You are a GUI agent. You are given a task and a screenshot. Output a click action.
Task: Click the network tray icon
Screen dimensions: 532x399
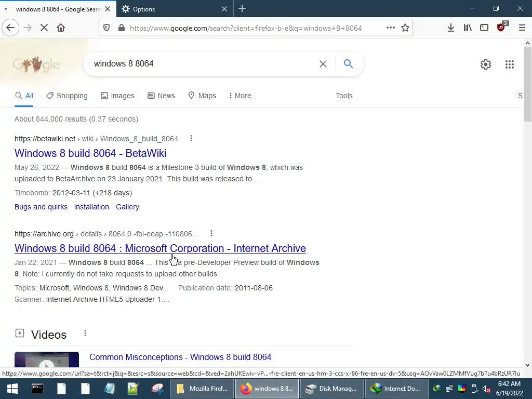(449, 389)
